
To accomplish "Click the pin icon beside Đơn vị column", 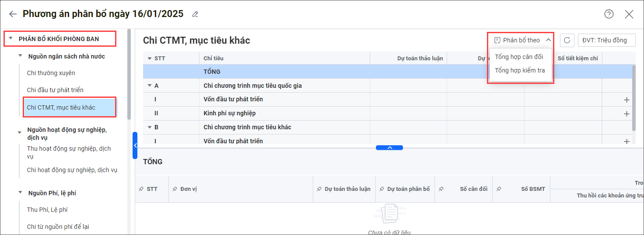I will [175, 189].
